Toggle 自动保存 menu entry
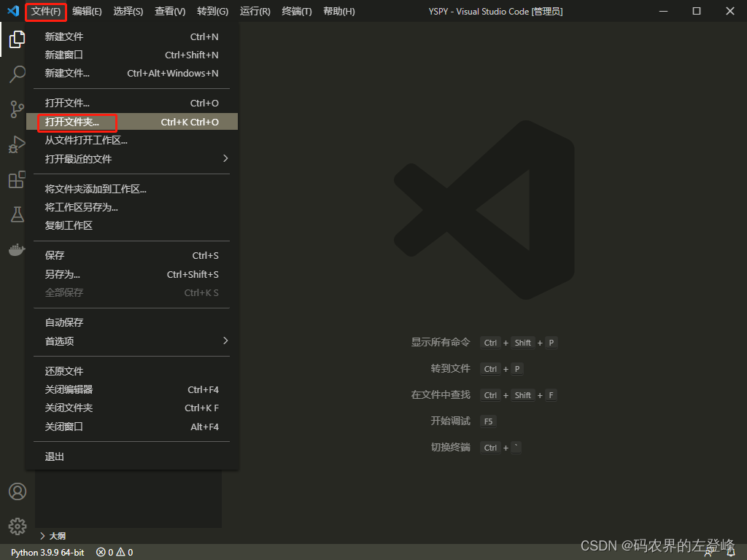Viewport: 747px width, 560px height. click(132, 323)
